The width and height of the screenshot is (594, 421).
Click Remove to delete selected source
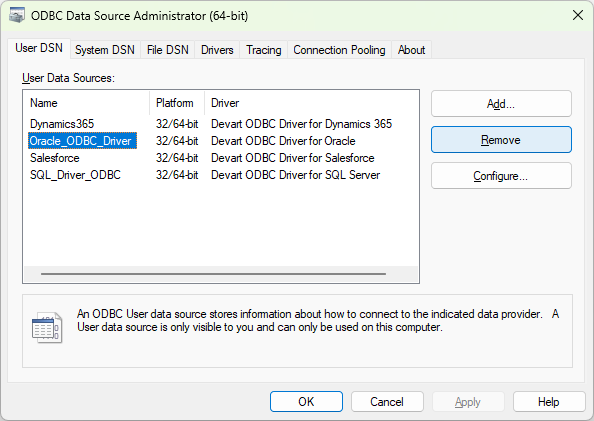coord(501,140)
